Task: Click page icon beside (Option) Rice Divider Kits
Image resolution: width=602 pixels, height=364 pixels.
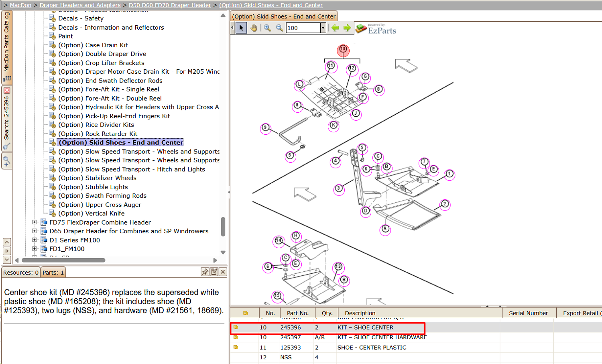Action: tap(53, 125)
